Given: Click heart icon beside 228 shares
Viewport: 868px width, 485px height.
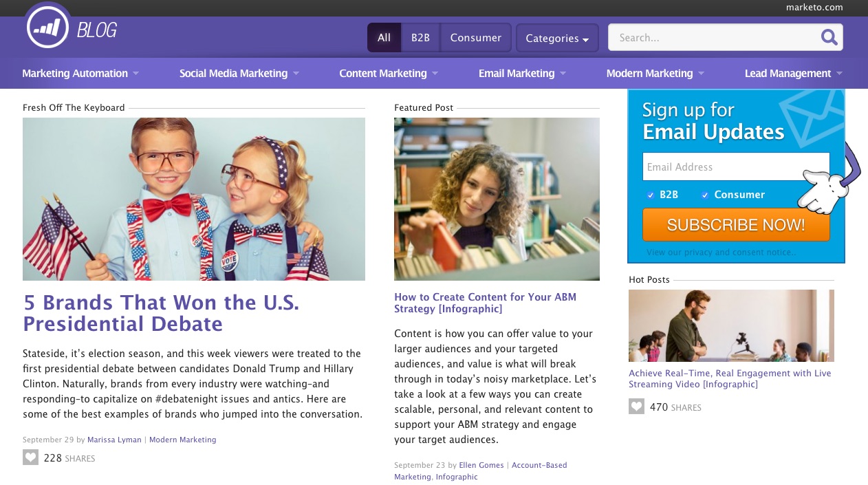Looking at the screenshot, I should (30, 457).
